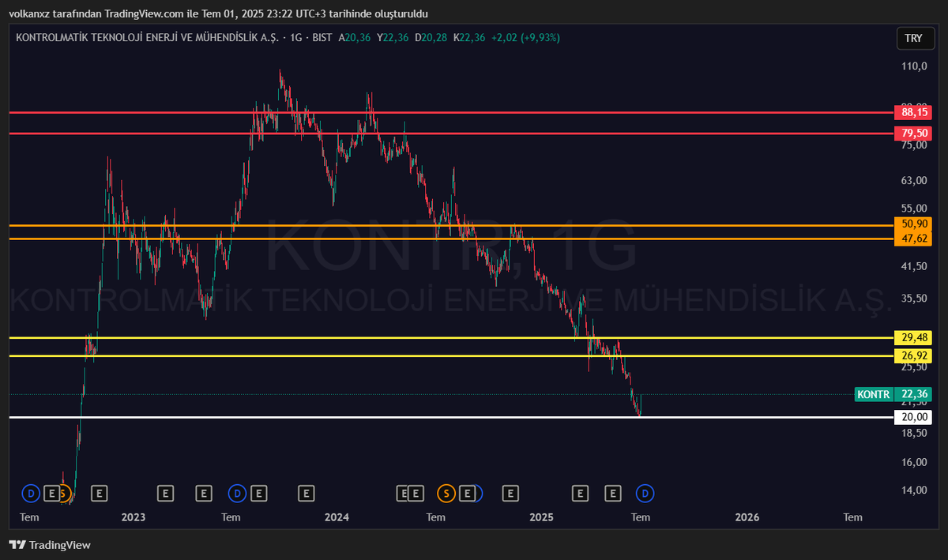Click the E earnings marker right after the Tem 2023 D marker
948x560 pixels.
pos(258,494)
